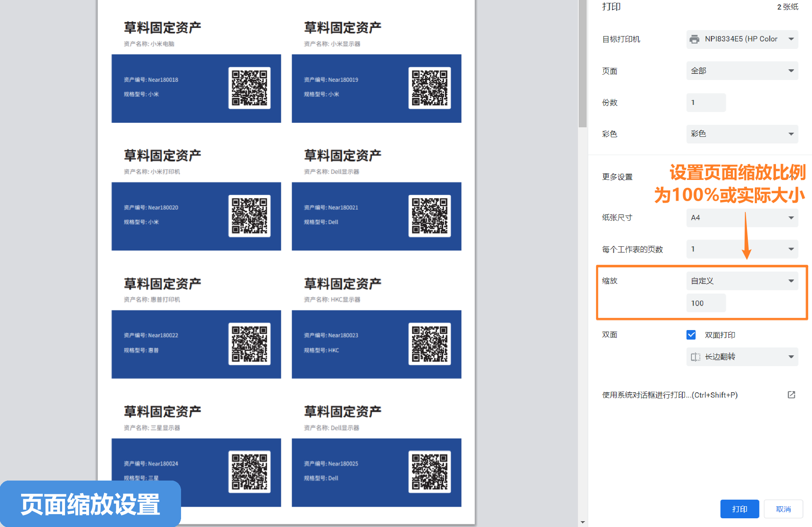
Task: Click QR code for asset Near180020
Action: [249, 216]
